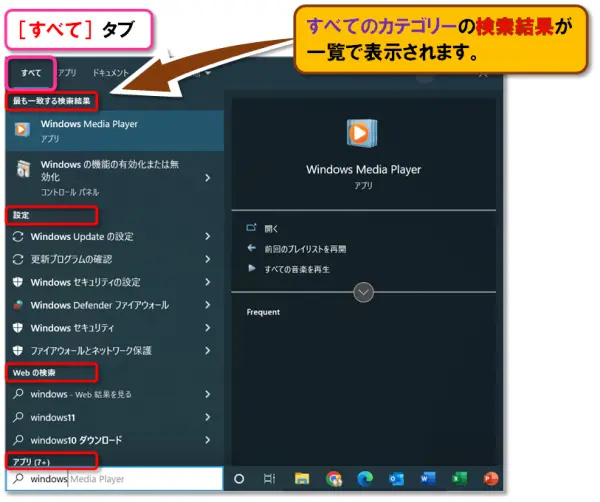
Task: Expand more actions with circular chevron button
Action: click(x=363, y=292)
